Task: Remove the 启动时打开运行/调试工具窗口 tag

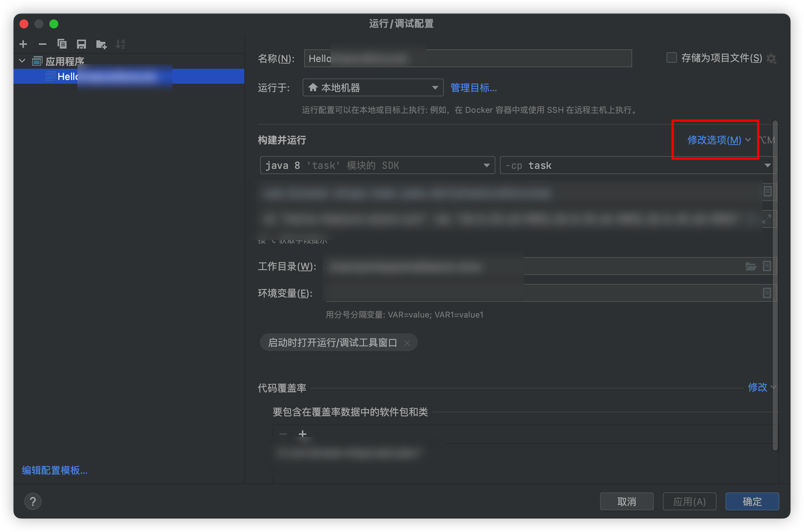Action: 407,343
